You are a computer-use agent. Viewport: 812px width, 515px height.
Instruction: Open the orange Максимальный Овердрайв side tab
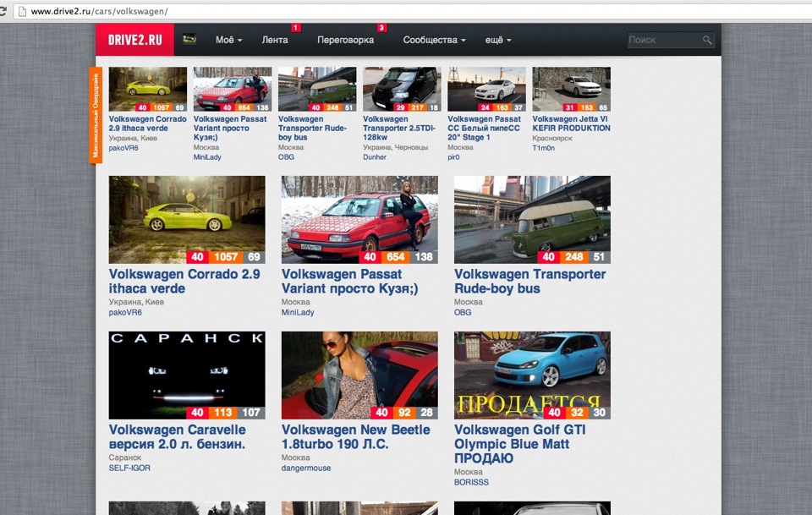click(96, 115)
